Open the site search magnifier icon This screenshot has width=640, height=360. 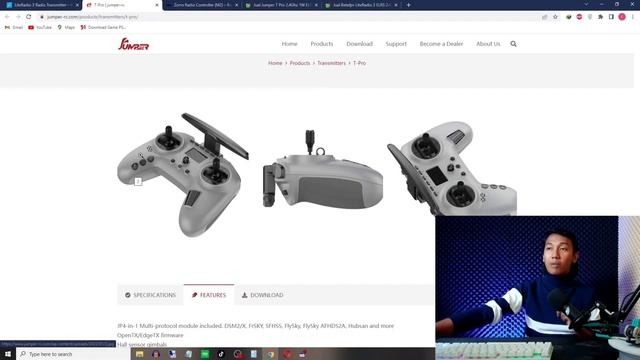coord(513,44)
